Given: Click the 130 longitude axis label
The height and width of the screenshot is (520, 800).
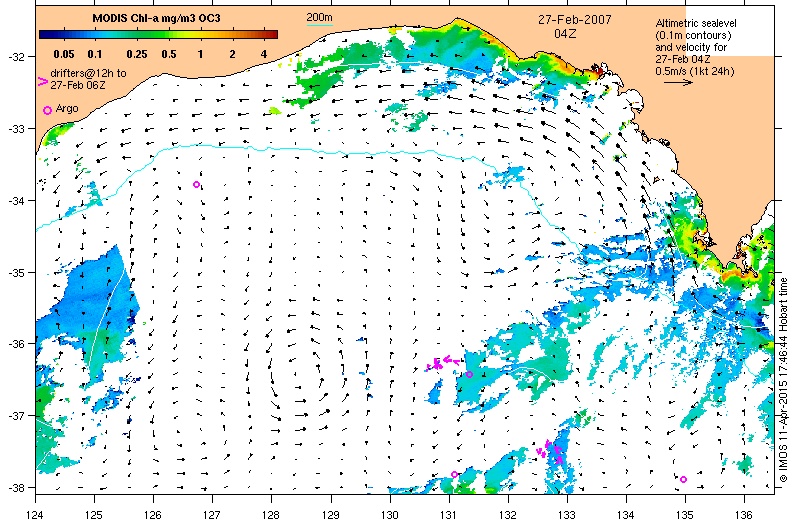Looking at the screenshot, I should tap(390, 514).
